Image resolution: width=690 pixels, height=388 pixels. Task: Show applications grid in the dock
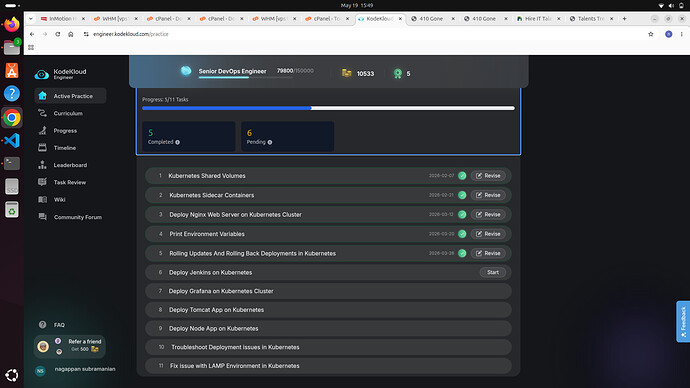pos(12,375)
